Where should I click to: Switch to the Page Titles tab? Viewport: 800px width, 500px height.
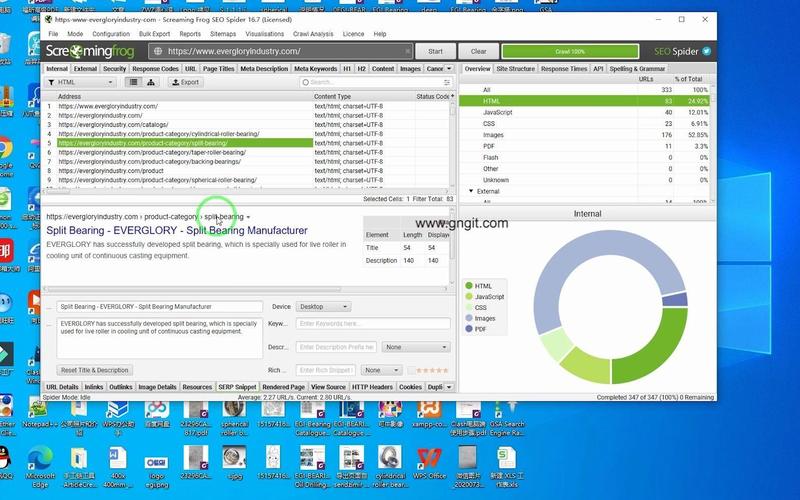(x=218, y=68)
